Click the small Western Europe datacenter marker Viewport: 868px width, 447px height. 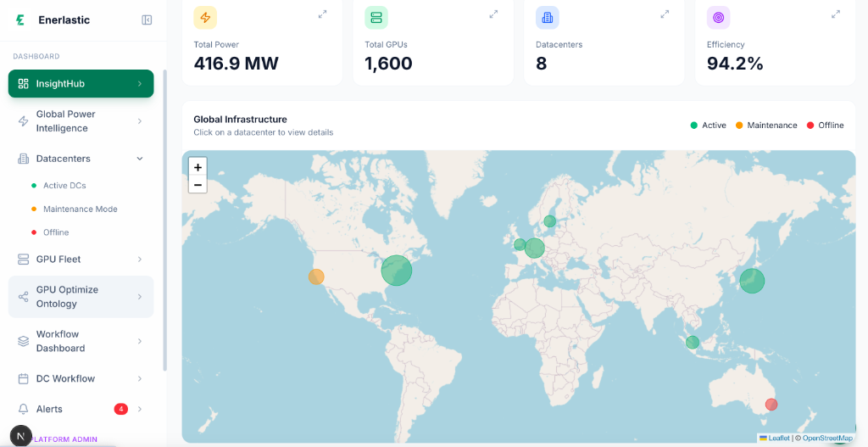pyautogui.click(x=520, y=244)
